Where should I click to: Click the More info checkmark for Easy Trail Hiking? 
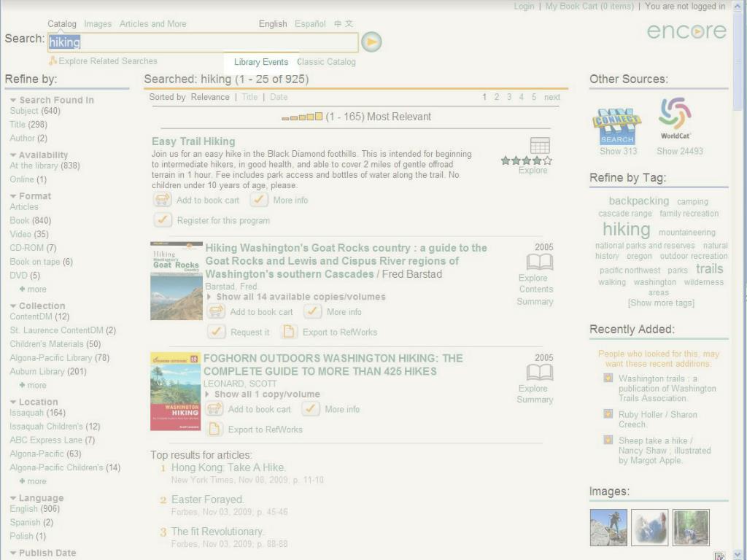(x=259, y=200)
